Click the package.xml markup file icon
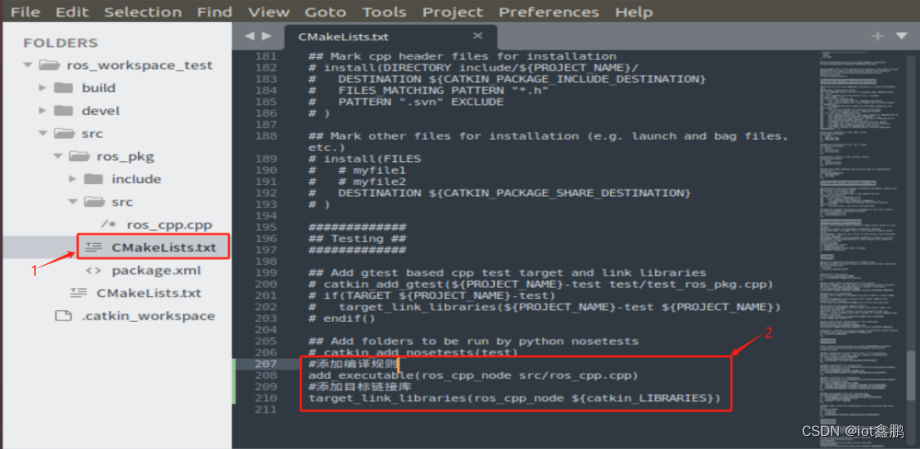 (x=93, y=271)
